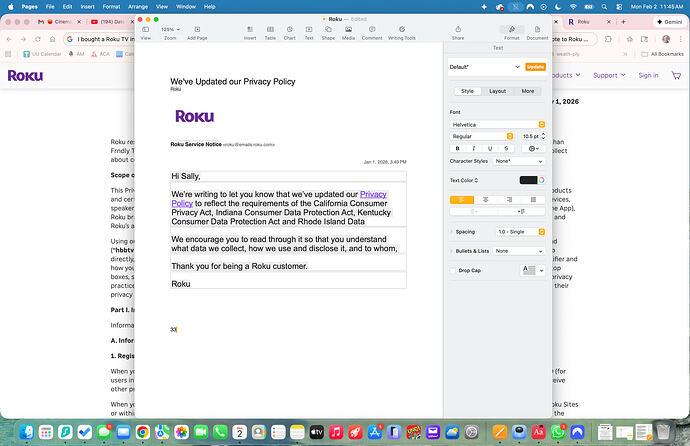The height and width of the screenshot is (446, 690).
Task: Open the View toolbar button in Pages
Action: (x=145, y=29)
